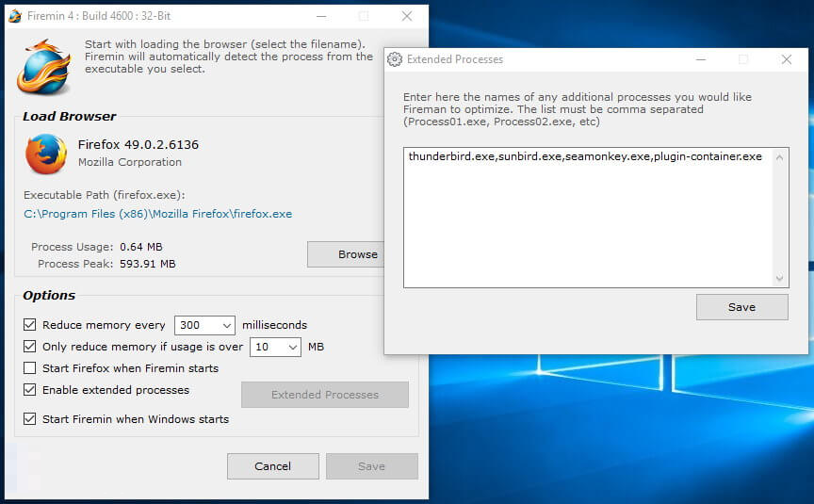Click the Process Usage 0.64 MB value
This screenshot has height=504, width=814.
click(x=141, y=247)
